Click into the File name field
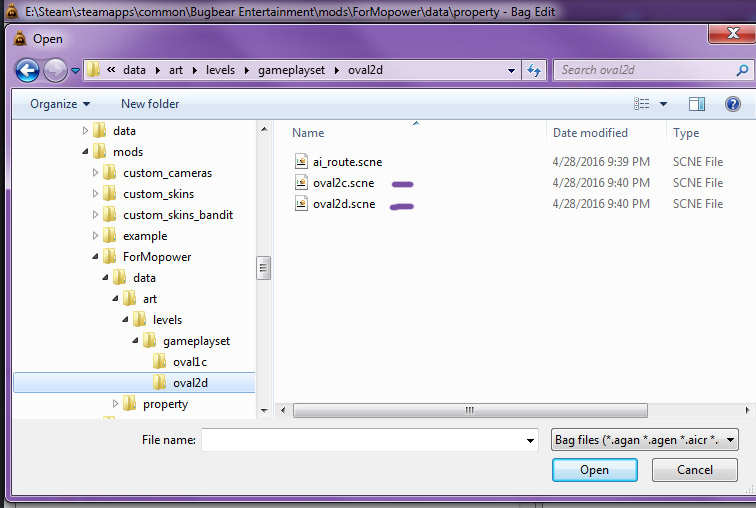 point(363,440)
